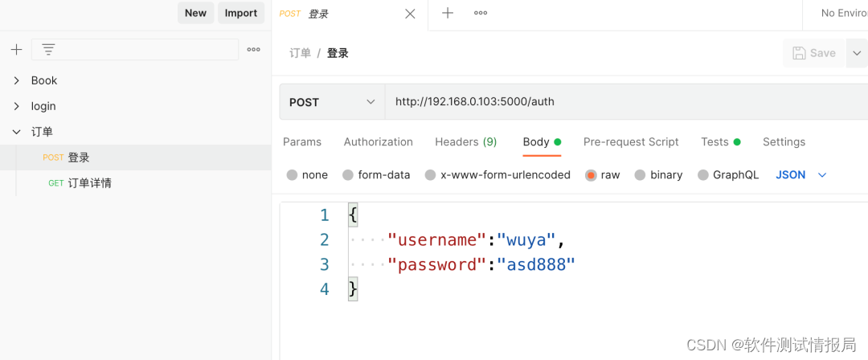Open the Save options dropdown arrow
Image resolution: width=868 pixels, height=360 pixels.
pos(857,53)
